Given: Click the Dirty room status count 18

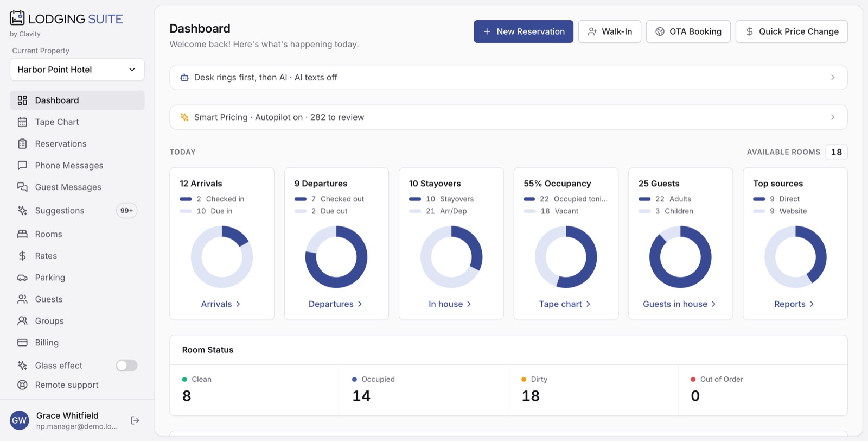Looking at the screenshot, I should (531, 396).
